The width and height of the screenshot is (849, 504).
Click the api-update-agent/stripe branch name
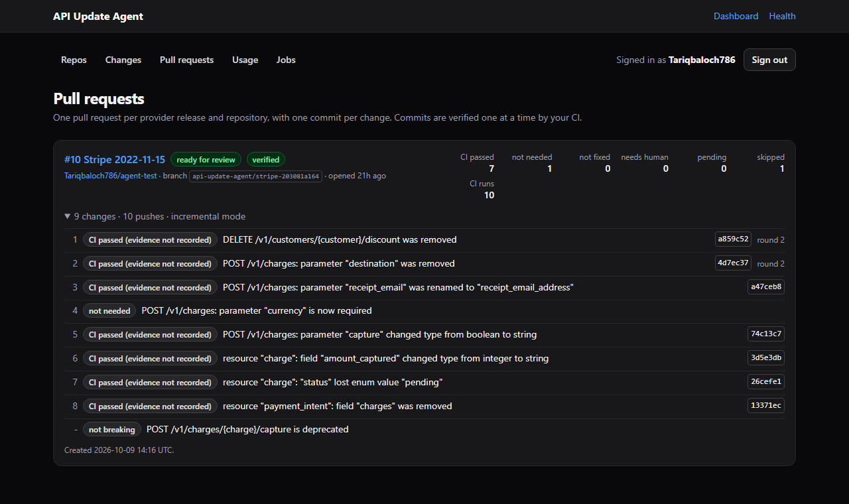point(255,176)
